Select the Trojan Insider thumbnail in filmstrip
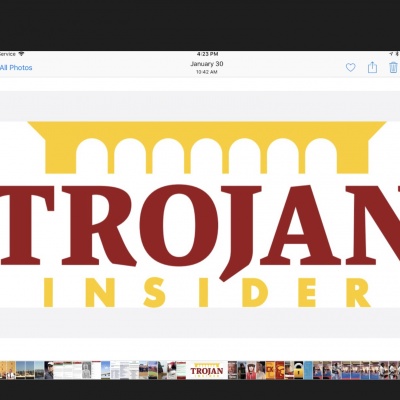400x400 pixels. click(207, 370)
